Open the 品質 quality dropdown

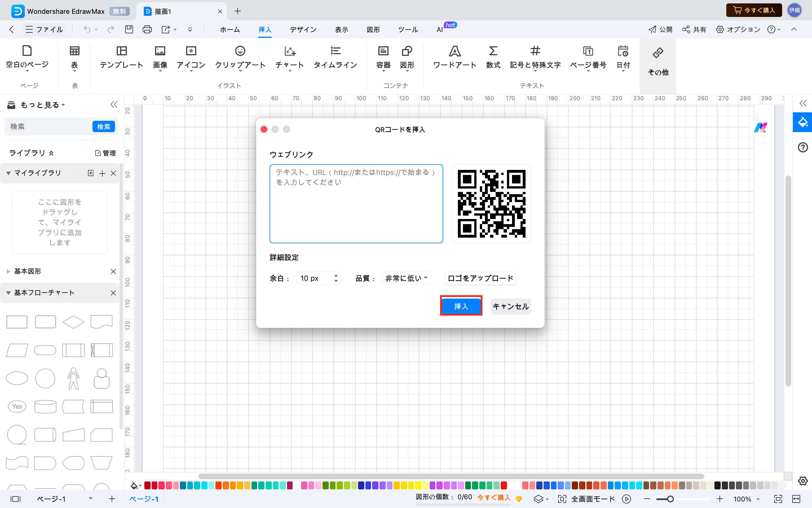click(x=406, y=278)
